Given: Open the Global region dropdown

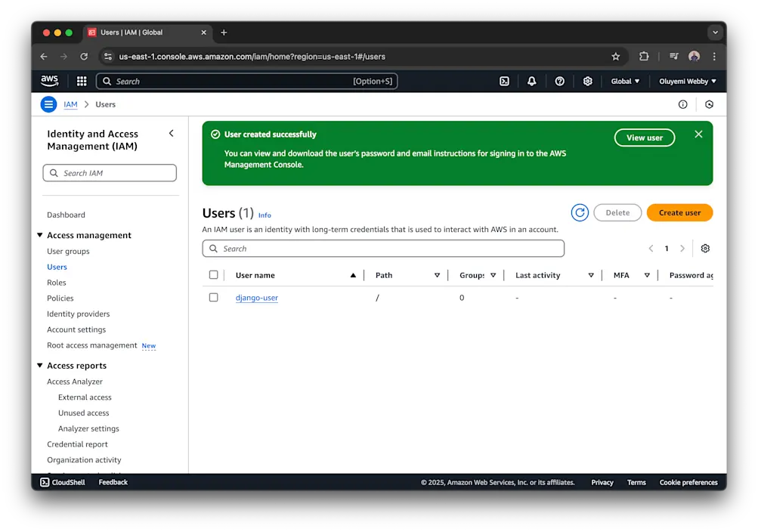Looking at the screenshot, I should coord(626,81).
